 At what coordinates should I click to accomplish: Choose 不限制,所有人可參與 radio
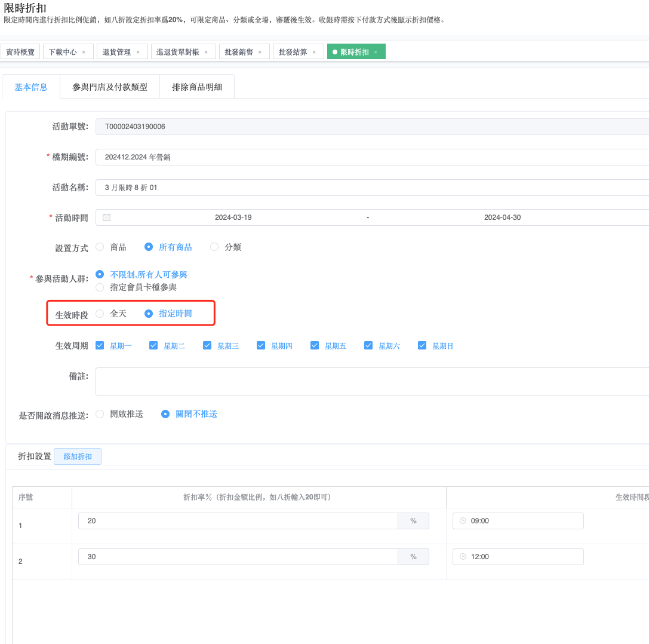(x=100, y=274)
